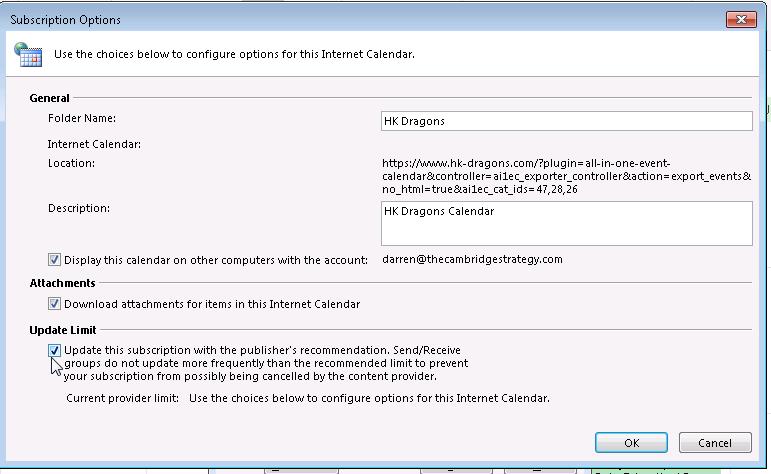This screenshot has width=771, height=474.
Task: Toggle Update subscription with publisher's recommendation
Action: (x=55, y=350)
